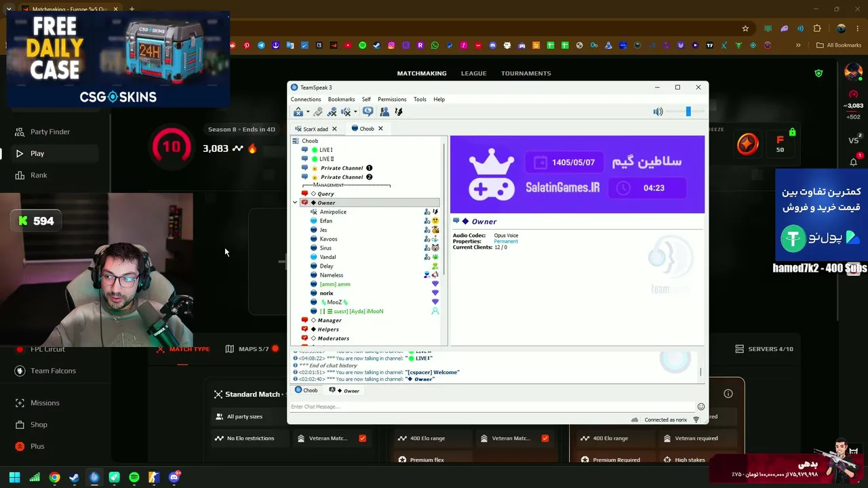The image size is (868, 488).
Task: Select the Query channel
Action: tap(325, 194)
